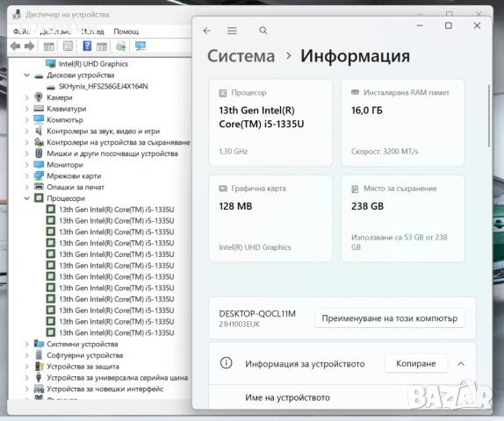Click the Device Manager help toolbar icon
The width and height of the screenshot is (504, 421).
pyautogui.click(x=87, y=46)
